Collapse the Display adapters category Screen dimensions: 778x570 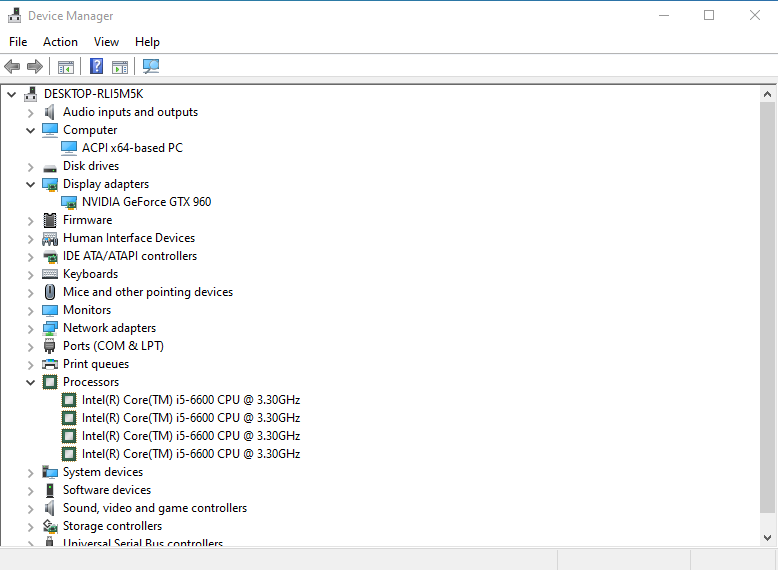(x=31, y=185)
